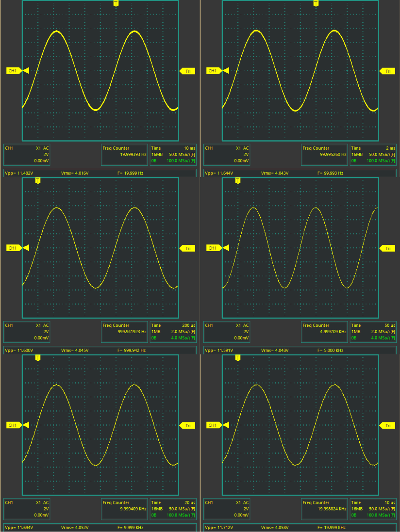Click the Tri marker beside the 9.999 KHz waveform
Screen dimensions: 400x532
pos(187,426)
